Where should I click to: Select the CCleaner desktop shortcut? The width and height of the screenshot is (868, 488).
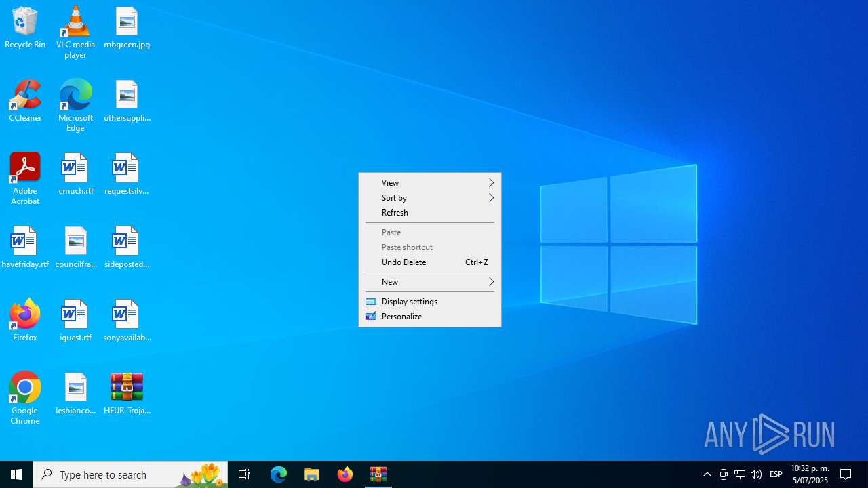(x=25, y=101)
